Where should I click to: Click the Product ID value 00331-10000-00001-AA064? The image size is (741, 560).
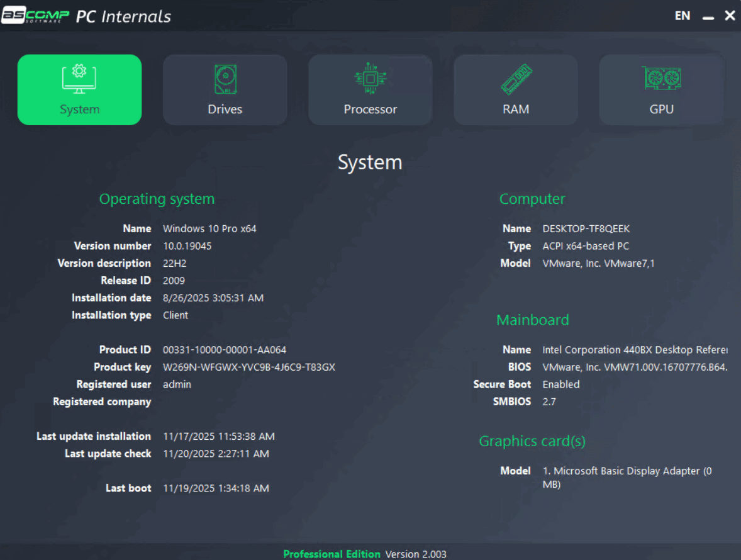[x=225, y=350]
